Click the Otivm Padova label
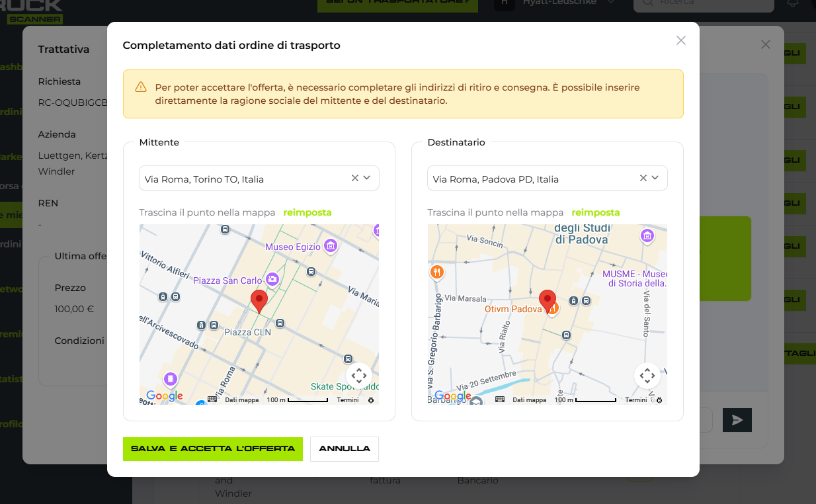Screen dimensions: 816x504 coord(513,309)
